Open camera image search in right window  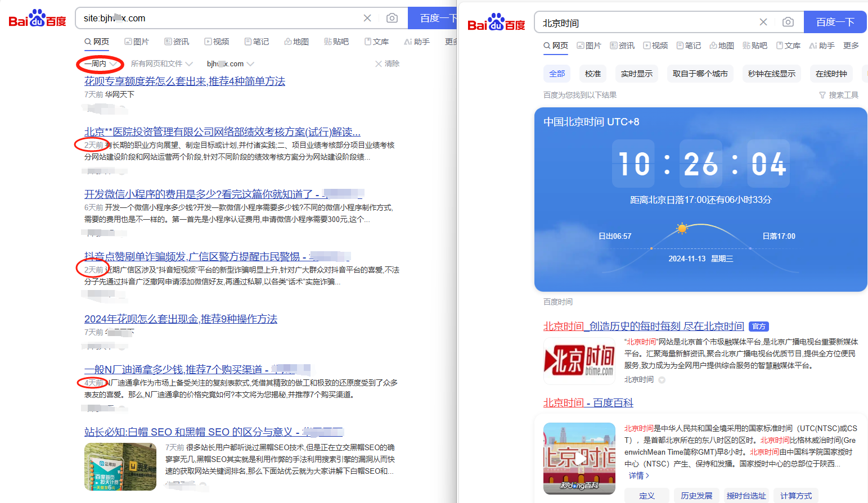tap(788, 22)
